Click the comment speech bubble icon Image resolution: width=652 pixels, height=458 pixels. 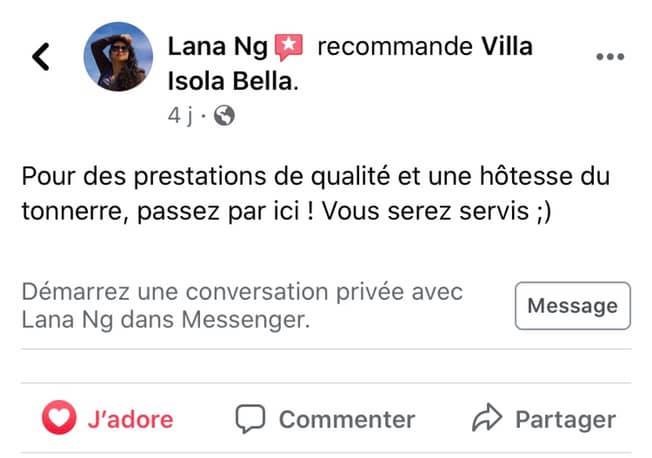click(250, 418)
